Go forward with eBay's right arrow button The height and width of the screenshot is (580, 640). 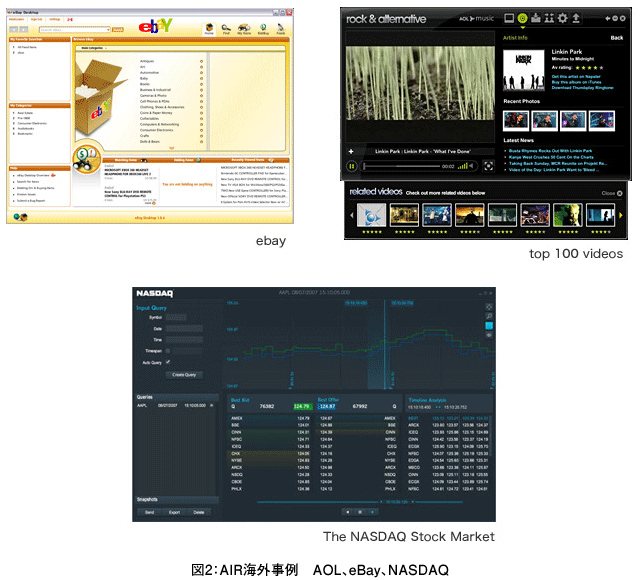24,29
